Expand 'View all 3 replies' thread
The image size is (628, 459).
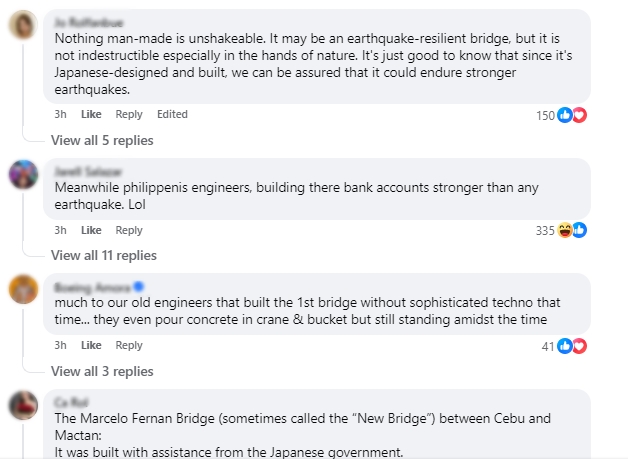point(102,371)
